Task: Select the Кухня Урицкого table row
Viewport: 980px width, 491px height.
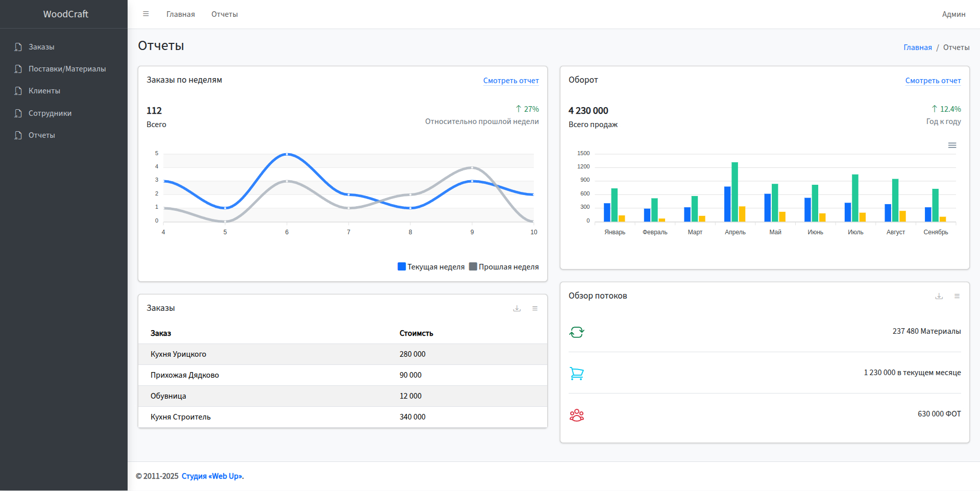Action: (x=342, y=354)
